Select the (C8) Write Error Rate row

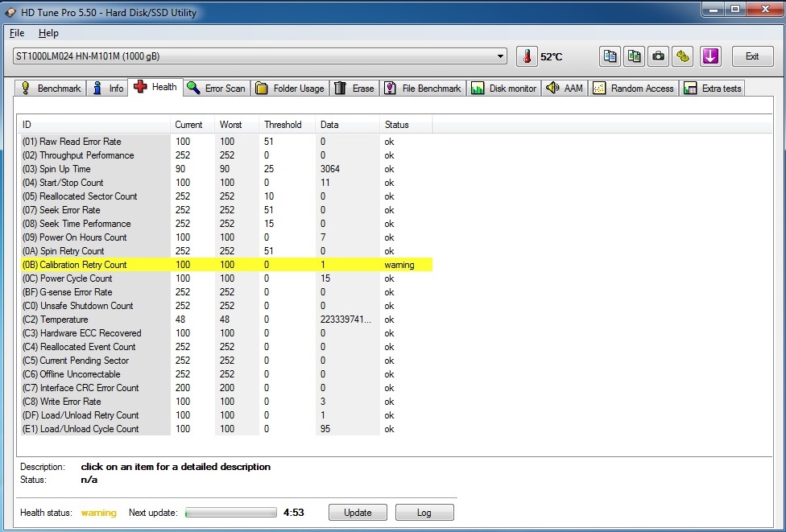[225, 402]
